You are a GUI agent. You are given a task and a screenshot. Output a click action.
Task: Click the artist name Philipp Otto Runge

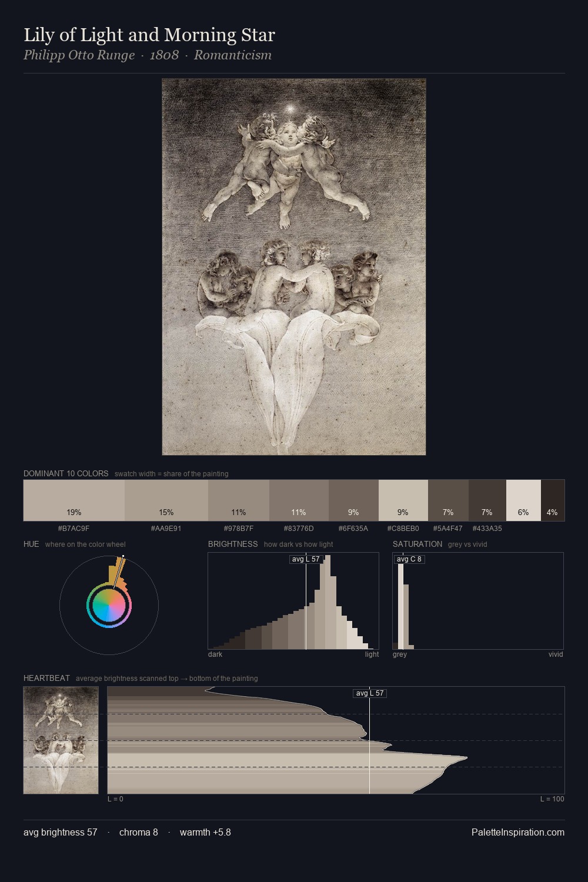[79, 55]
